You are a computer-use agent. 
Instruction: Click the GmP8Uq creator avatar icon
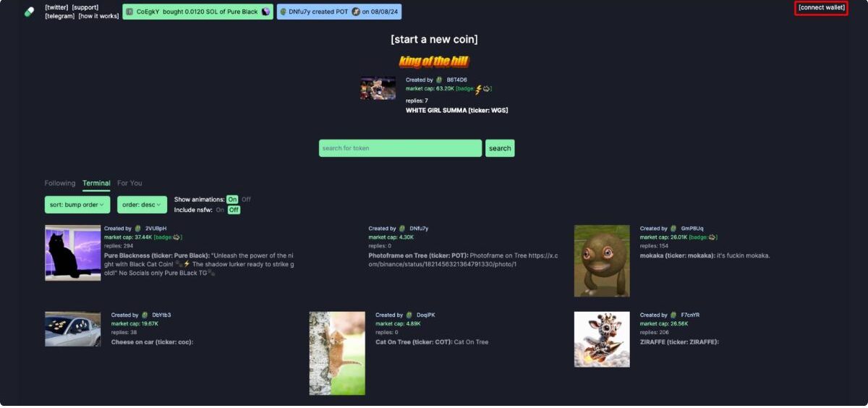673,229
